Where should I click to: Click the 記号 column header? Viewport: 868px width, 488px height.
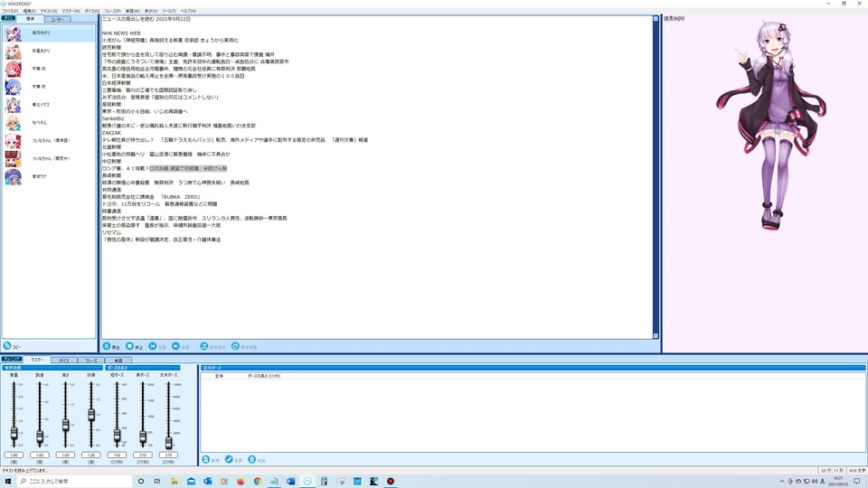[x=219, y=376]
